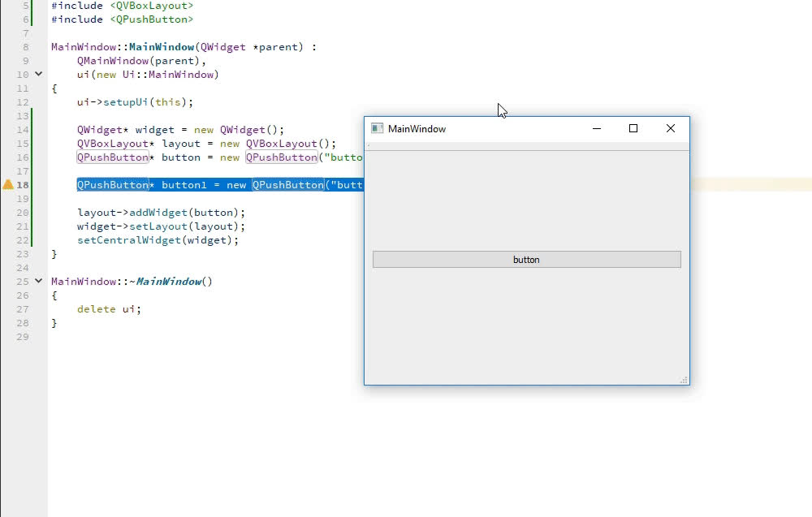
Task: Click the QVBoxLayout include on line 5
Action: pos(151,6)
